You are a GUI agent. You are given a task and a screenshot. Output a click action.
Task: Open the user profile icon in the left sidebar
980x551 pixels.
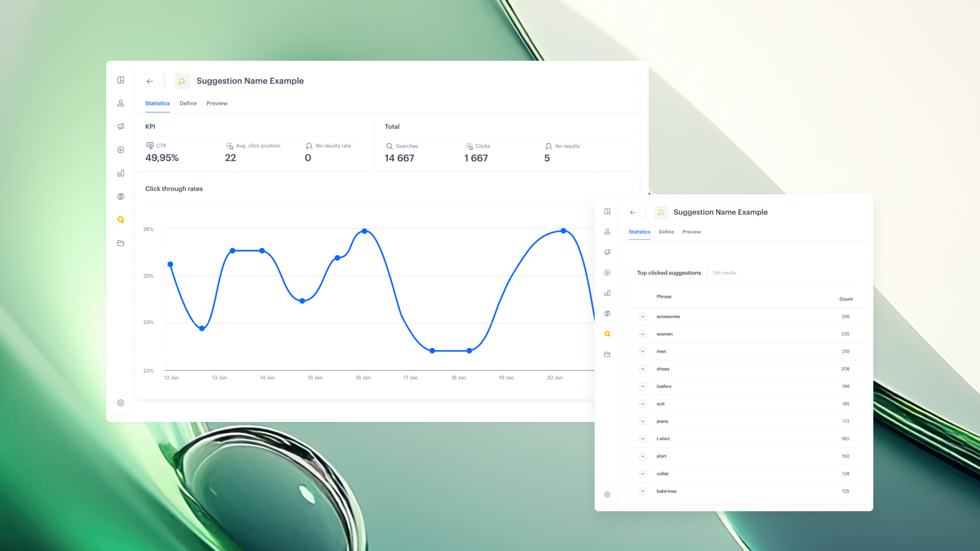120,103
